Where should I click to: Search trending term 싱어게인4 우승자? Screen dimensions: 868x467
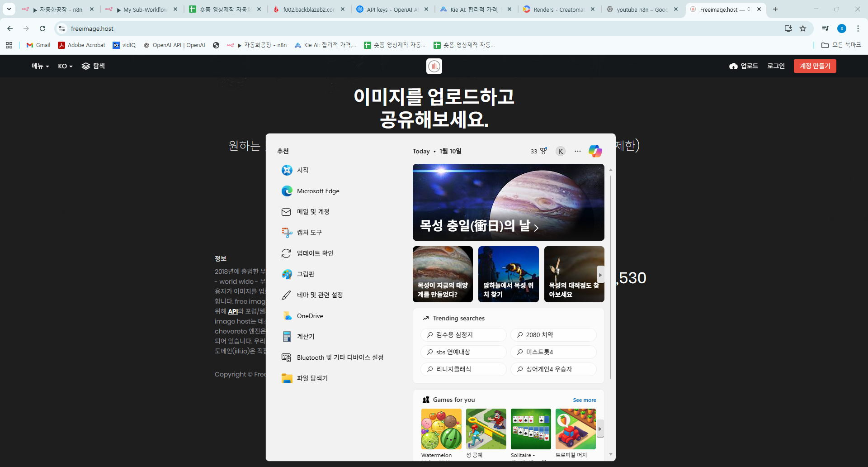click(553, 369)
